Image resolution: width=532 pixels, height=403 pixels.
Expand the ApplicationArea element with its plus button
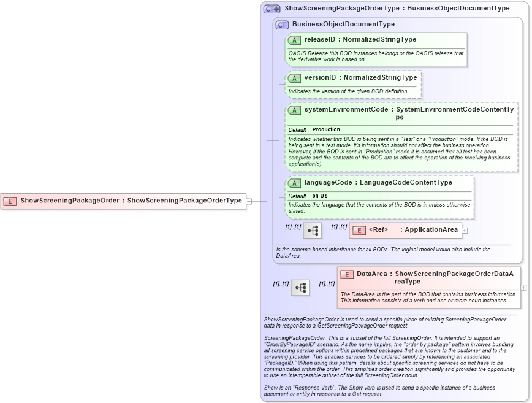(466, 230)
